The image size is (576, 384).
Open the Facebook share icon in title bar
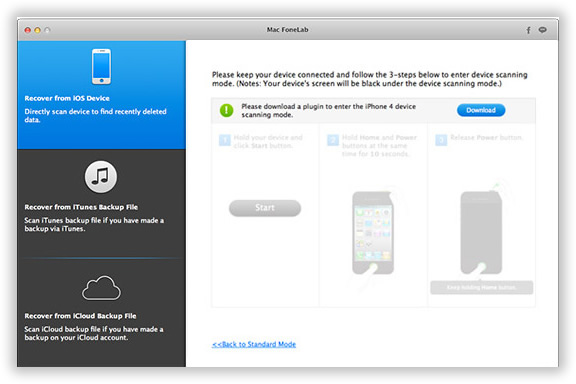pos(528,30)
